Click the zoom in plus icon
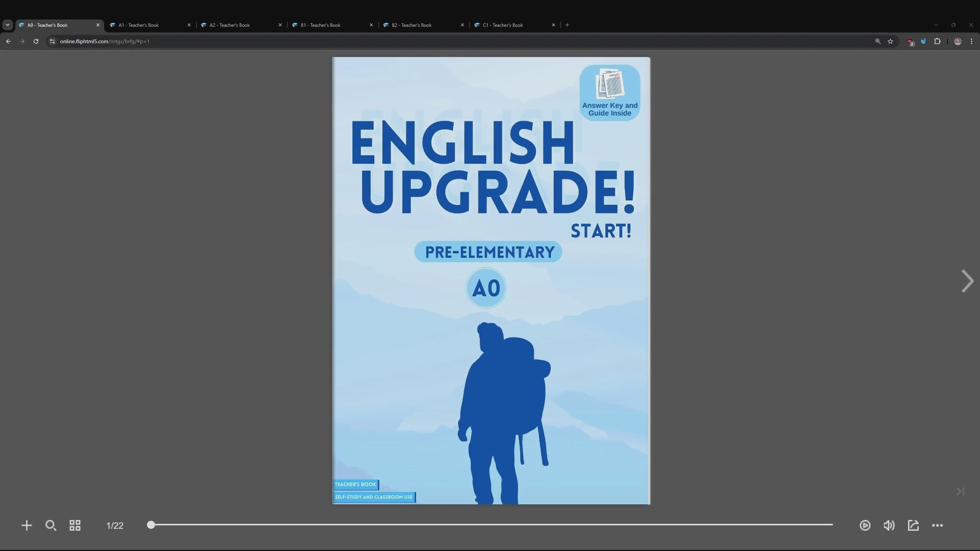Viewport: 980px width, 551px height. (26, 525)
